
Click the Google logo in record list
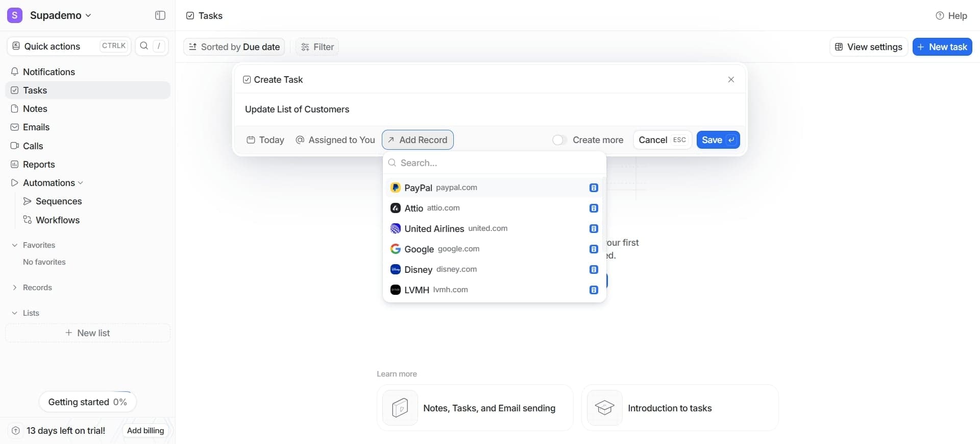[x=395, y=249]
